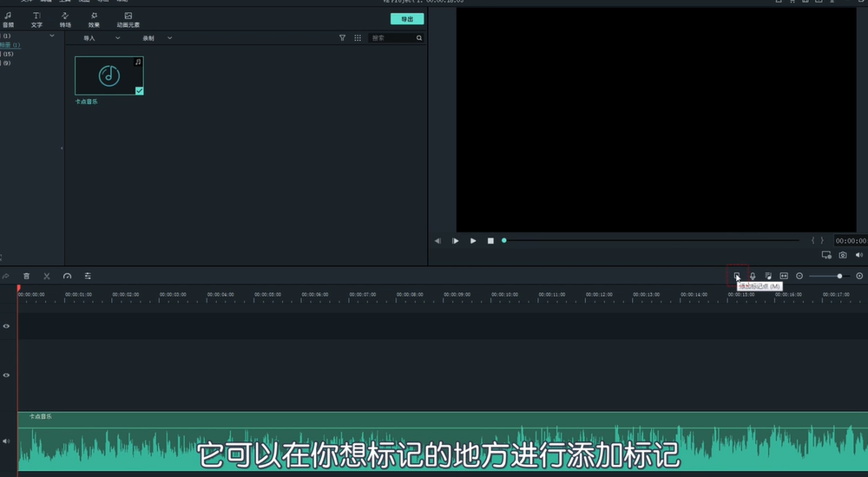
Task: Open the edit adjustments sliders icon
Action: click(x=88, y=276)
